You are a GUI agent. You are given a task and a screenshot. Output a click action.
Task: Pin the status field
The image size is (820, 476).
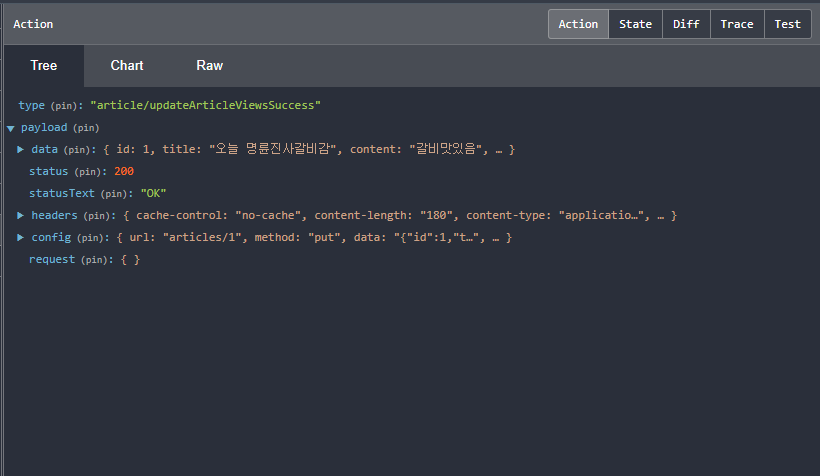(87, 172)
